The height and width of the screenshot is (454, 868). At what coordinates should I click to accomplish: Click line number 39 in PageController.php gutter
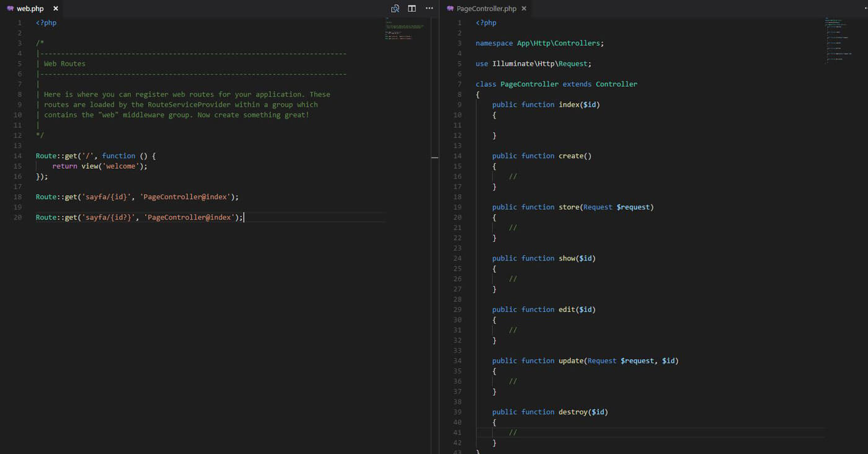tap(458, 412)
